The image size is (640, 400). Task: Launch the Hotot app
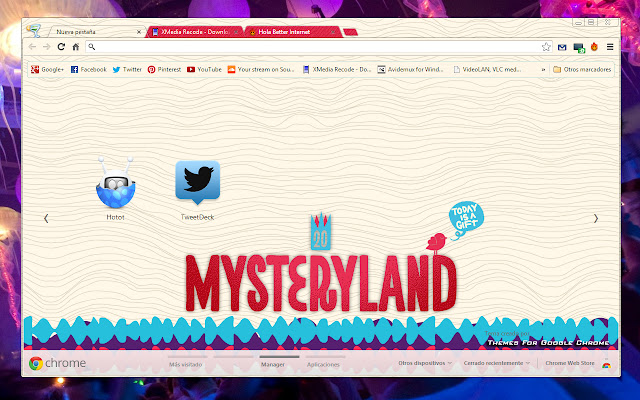(116, 189)
